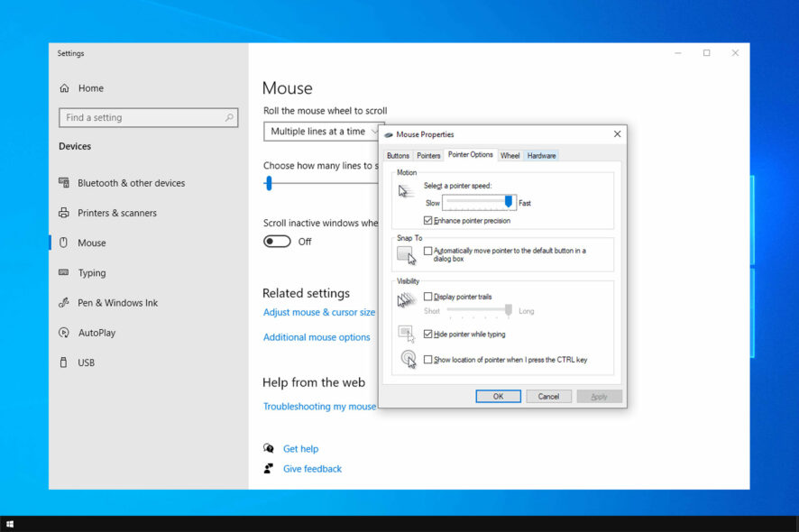Viewport: 799px width, 532px height.
Task: Select the Pointer Options tab
Action: (471, 154)
